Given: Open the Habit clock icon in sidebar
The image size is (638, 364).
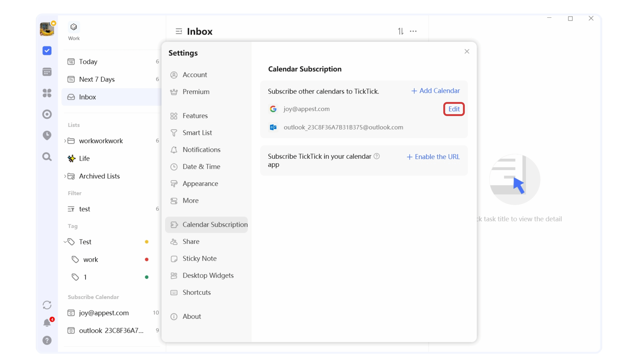Looking at the screenshot, I should (x=47, y=135).
